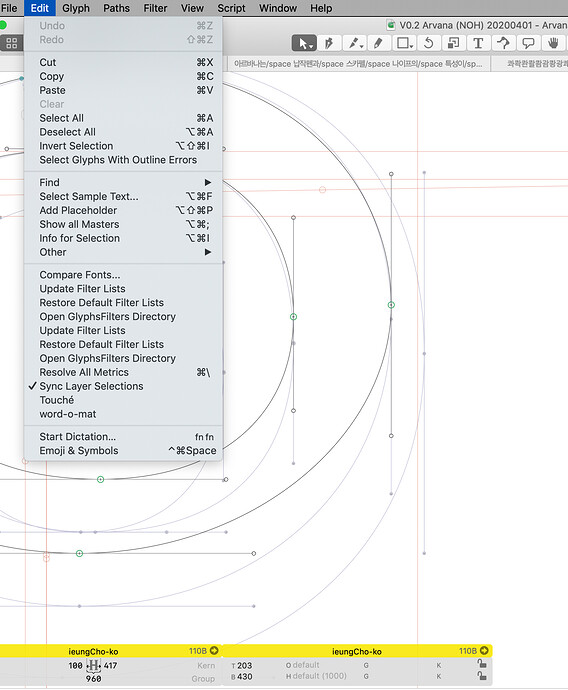This screenshot has height=690, width=568.
Task: Choose Resolve All Metrics
Action: coord(123,372)
